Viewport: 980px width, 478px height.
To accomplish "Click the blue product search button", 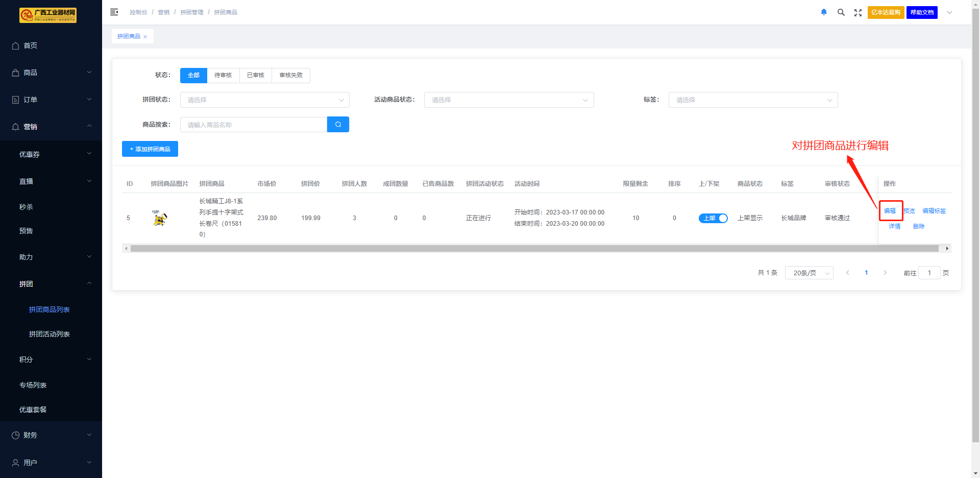I will [x=338, y=125].
